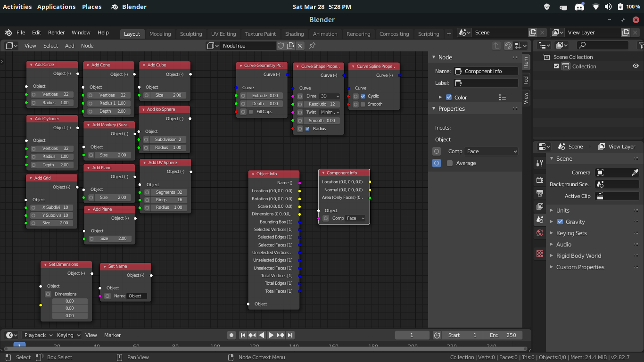Enable Fill Caps in Curve Geometry node
The height and width of the screenshot is (362, 644).
coord(251,112)
